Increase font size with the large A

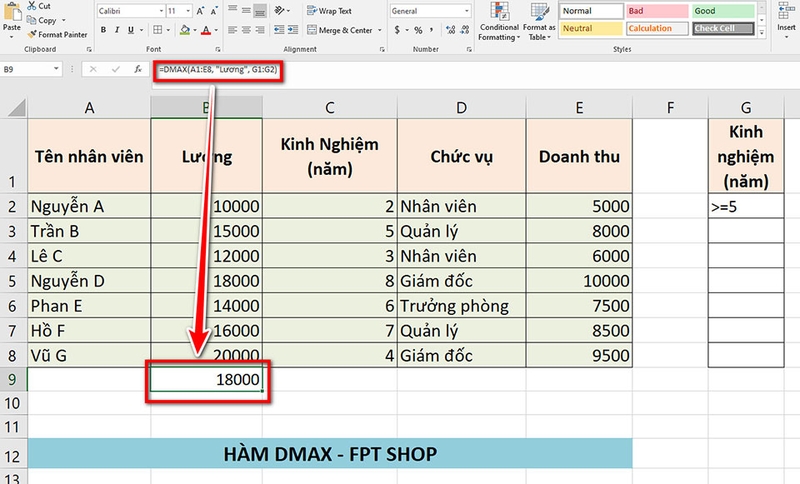coord(201,11)
